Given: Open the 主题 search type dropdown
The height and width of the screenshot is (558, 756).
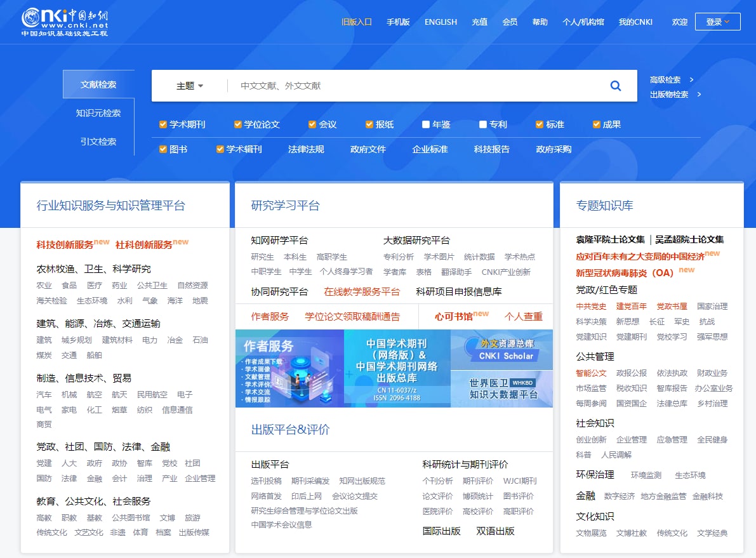Looking at the screenshot, I should 187,86.
